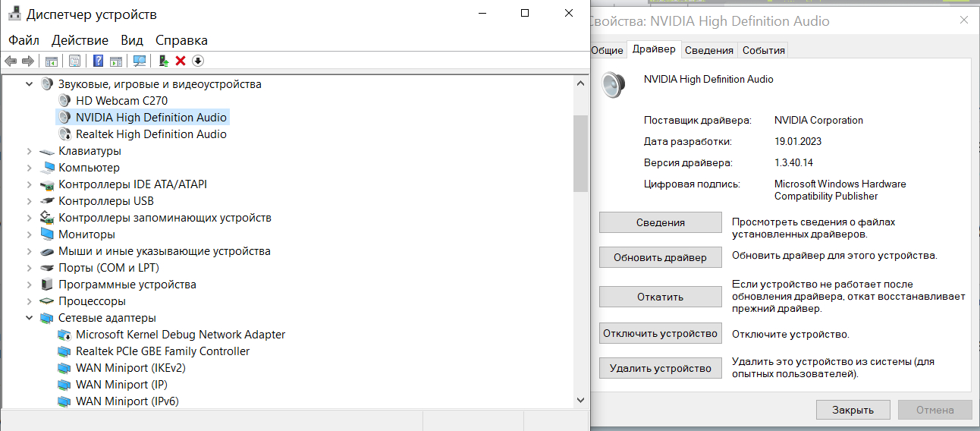The width and height of the screenshot is (980, 431).
Task: Click the Microsoft Kernel Debug Network Adapter icon
Action: click(65, 335)
